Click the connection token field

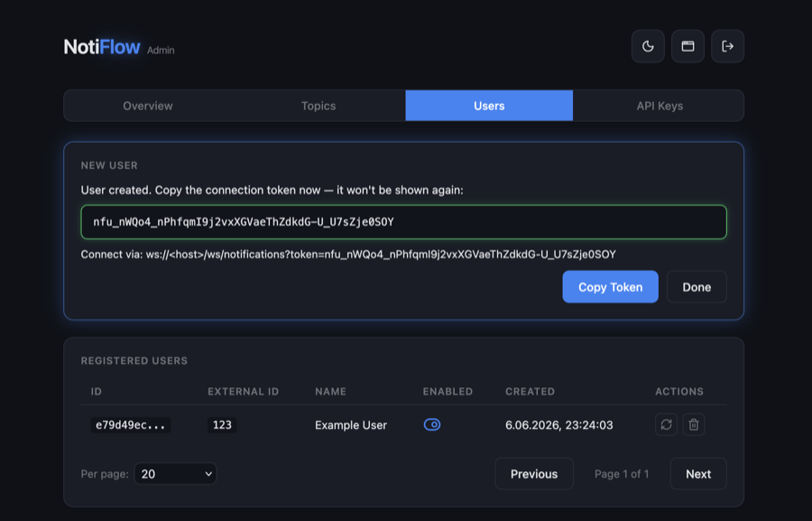404,222
